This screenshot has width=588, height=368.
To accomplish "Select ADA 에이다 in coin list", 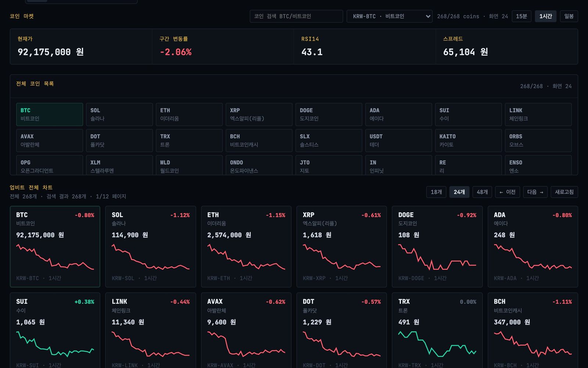I will click(x=399, y=114).
